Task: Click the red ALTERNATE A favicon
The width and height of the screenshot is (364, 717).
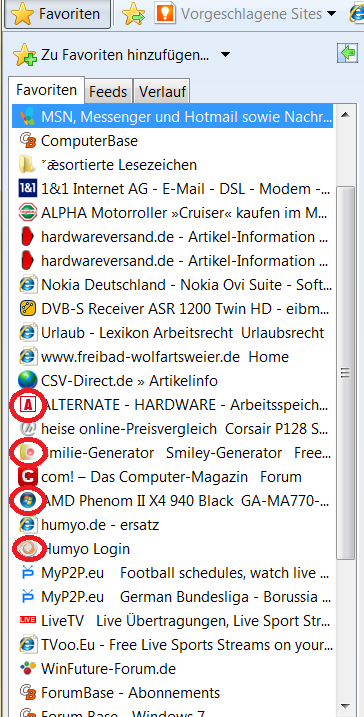Action: coord(28,405)
